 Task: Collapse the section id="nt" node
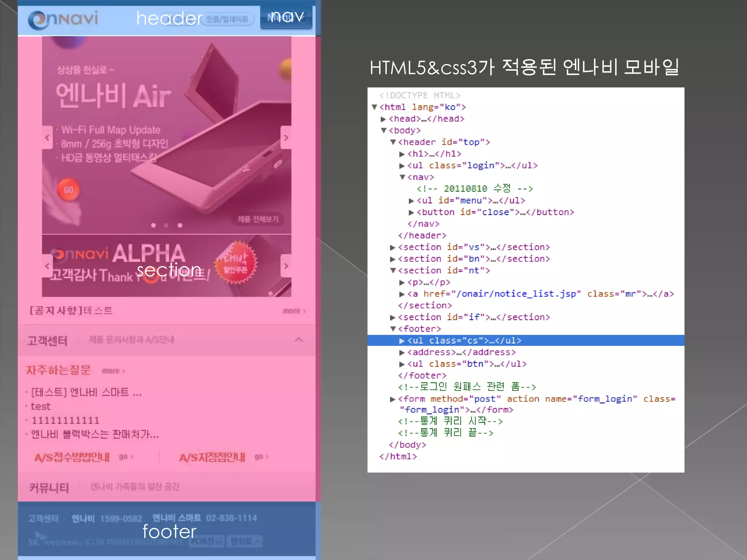pos(393,271)
